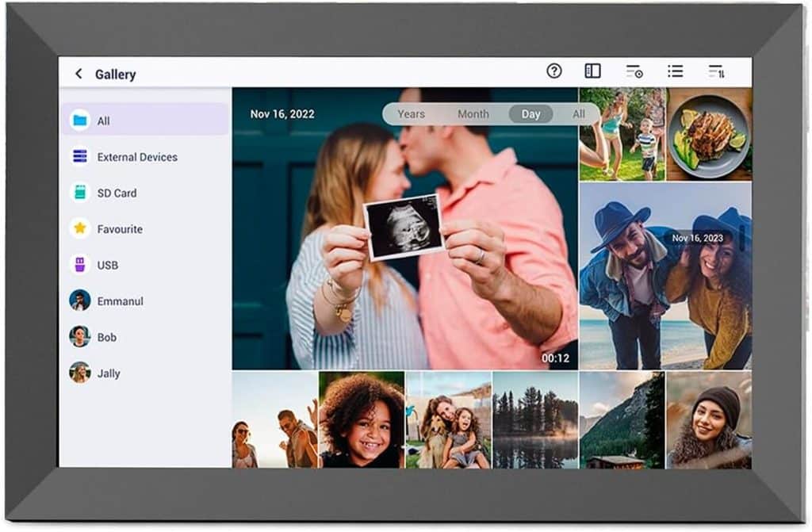
Task: Switch to the Years time filter
Action: [x=410, y=114]
